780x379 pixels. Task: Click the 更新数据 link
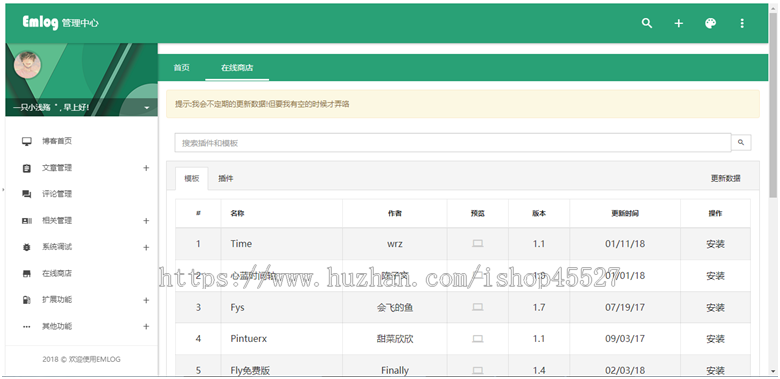pos(725,179)
